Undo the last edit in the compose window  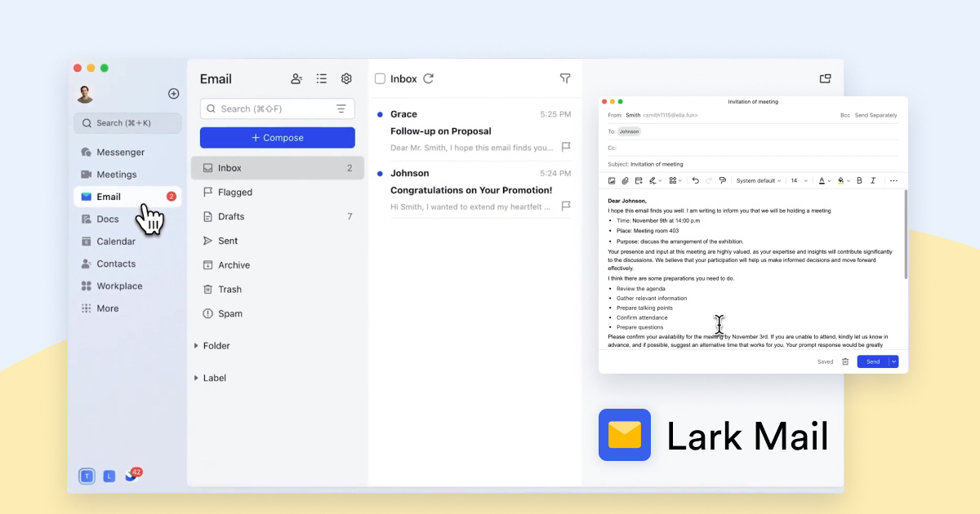[696, 180]
